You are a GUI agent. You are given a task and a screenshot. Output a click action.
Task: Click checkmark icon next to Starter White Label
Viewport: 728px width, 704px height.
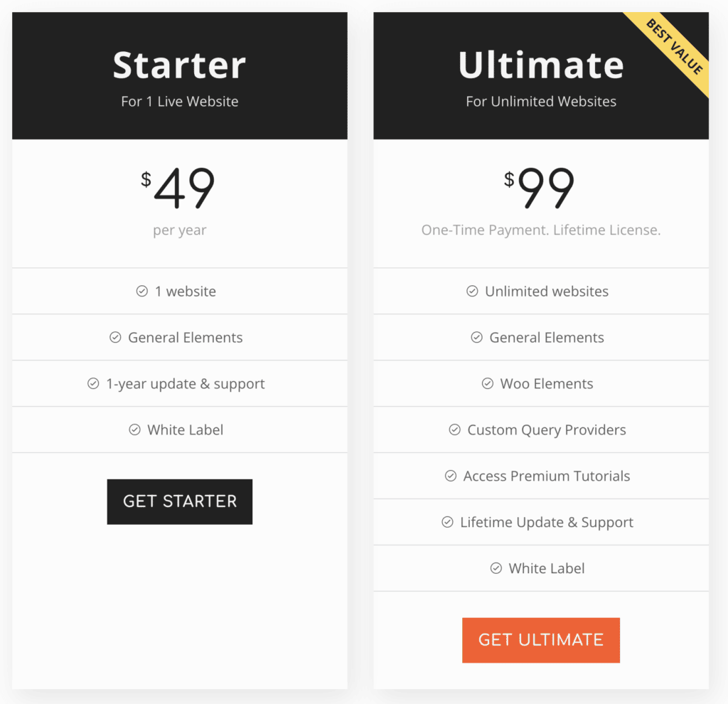[134, 430]
